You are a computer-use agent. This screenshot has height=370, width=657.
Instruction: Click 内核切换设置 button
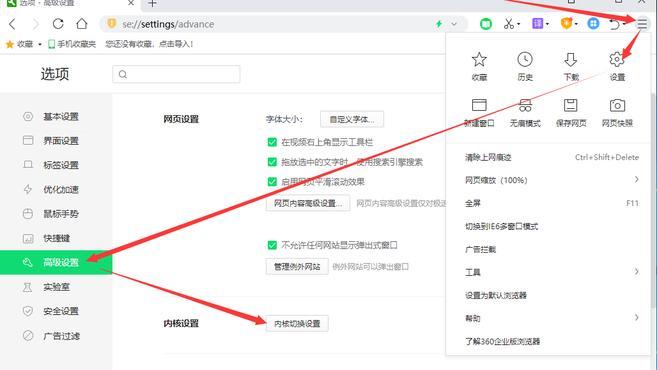pyautogui.click(x=297, y=323)
